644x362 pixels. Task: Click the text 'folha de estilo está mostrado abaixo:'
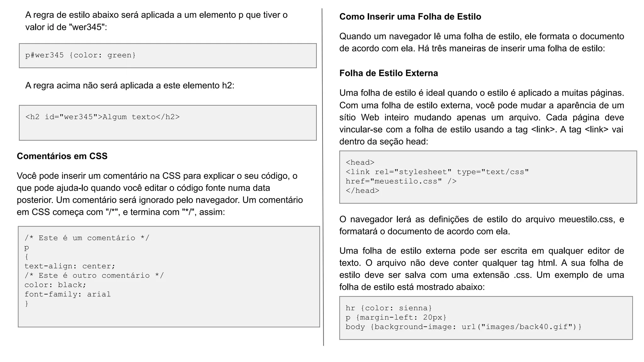click(412, 287)
